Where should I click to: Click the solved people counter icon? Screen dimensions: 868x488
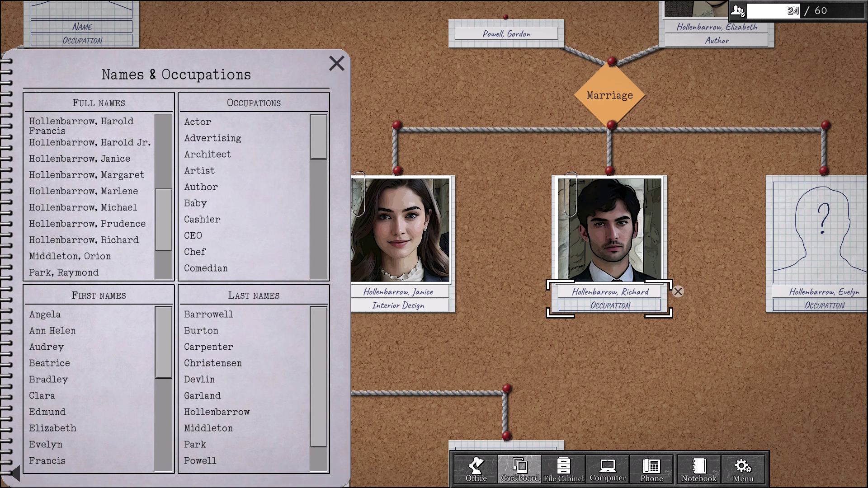[738, 10]
